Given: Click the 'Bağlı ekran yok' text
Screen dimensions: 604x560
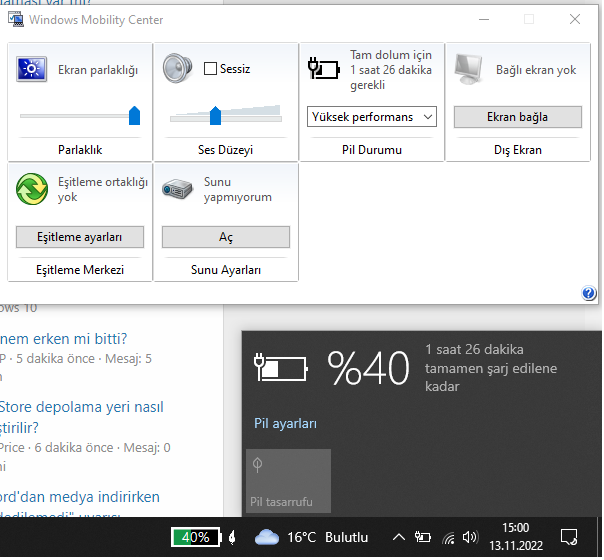Looking at the screenshot, I should pos(537,70).
